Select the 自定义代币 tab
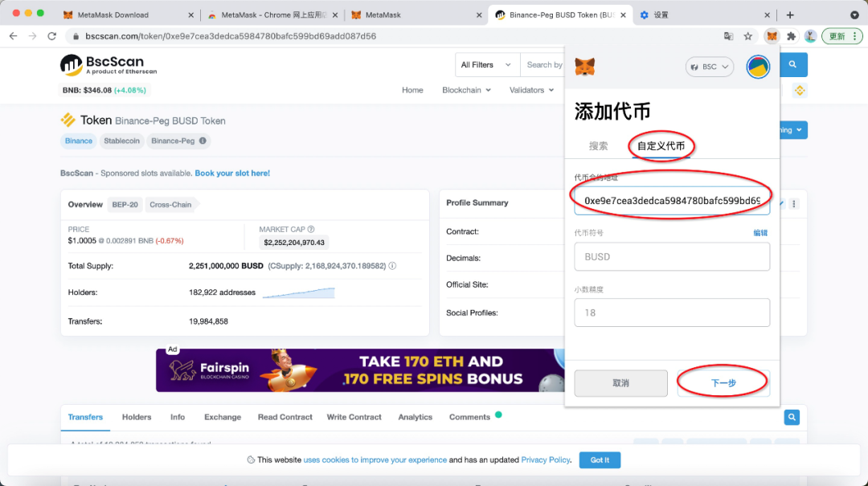The image size is (868, 486). point(661,146)
